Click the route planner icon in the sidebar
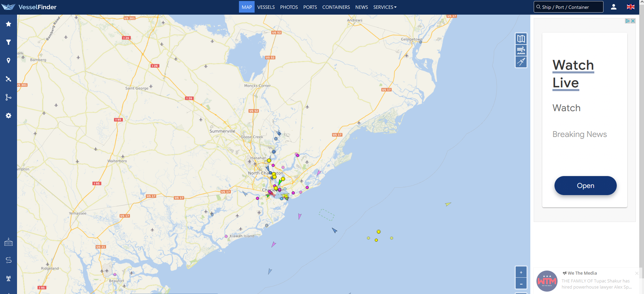644x294 pixels. [9, 260]
